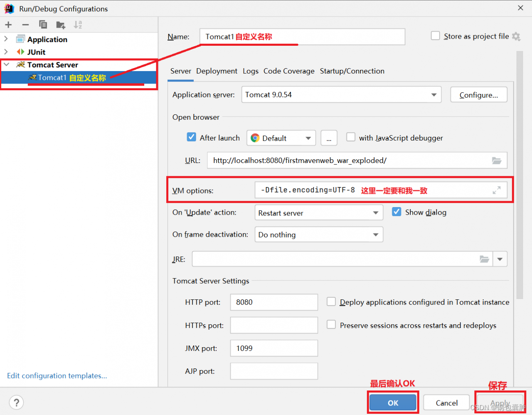
Task: Switch to the Deployment tab
Action: (217, 71)
